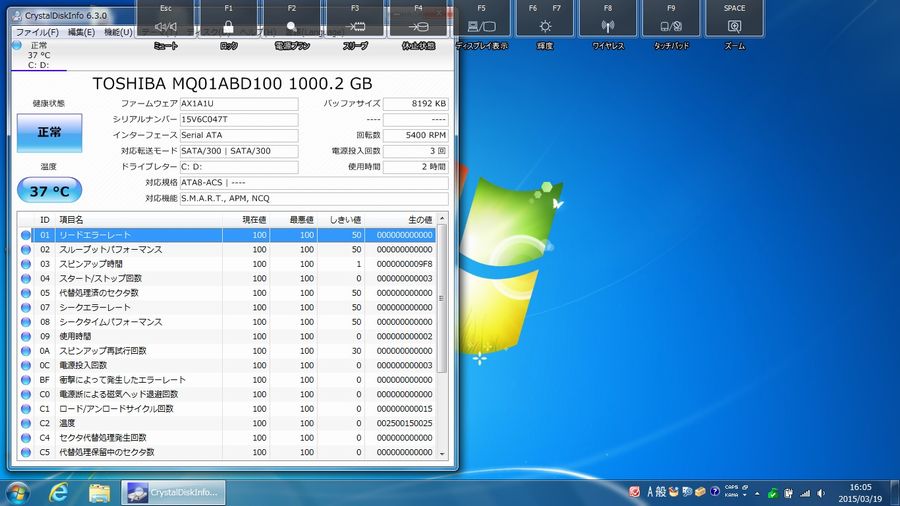This screenshot has height=506, width=900.
Task: Open the F5 display output card
Action: 481,18
